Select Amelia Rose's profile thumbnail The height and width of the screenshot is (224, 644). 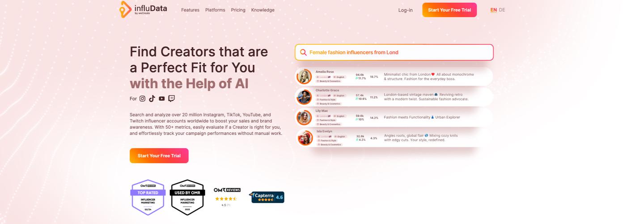tap(304, 77)
